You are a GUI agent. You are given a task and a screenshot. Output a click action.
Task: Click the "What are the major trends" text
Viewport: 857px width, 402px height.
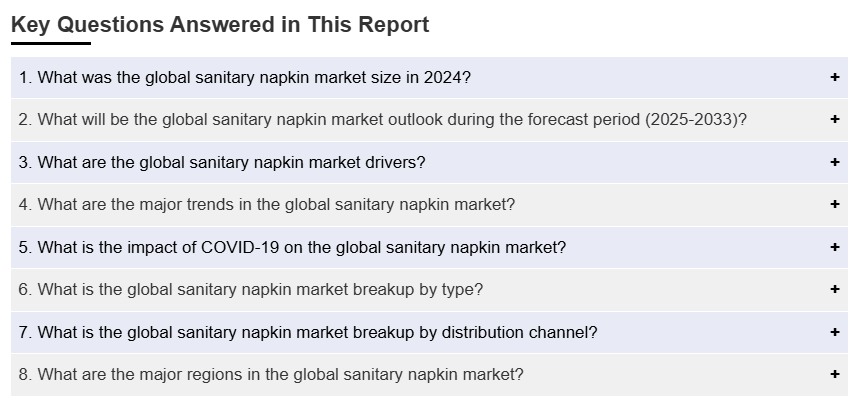(x=130, y=205)
